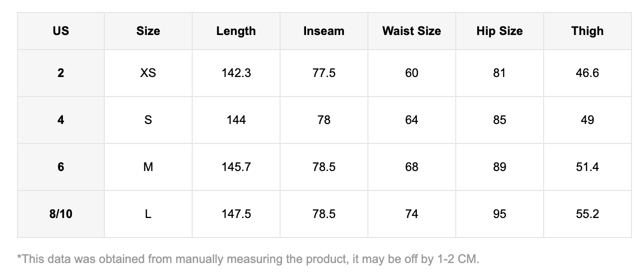Click US size 4 row label
The width and height of the screenshot is (644, 277).
pyautogui.click(x=61, y=120)
